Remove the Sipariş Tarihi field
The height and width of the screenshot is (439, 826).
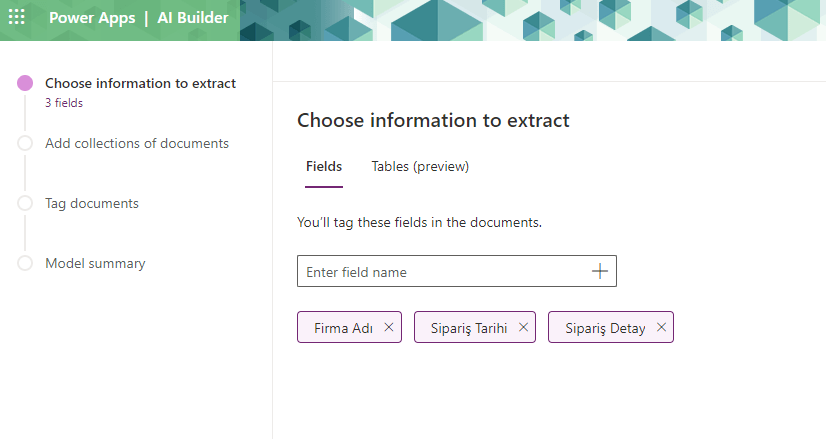point(523,328)
